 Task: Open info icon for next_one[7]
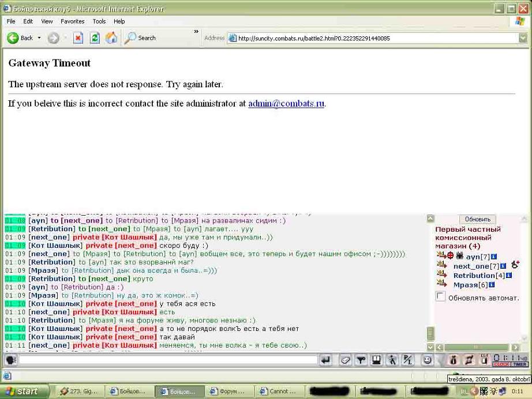(x=503, y=266)
